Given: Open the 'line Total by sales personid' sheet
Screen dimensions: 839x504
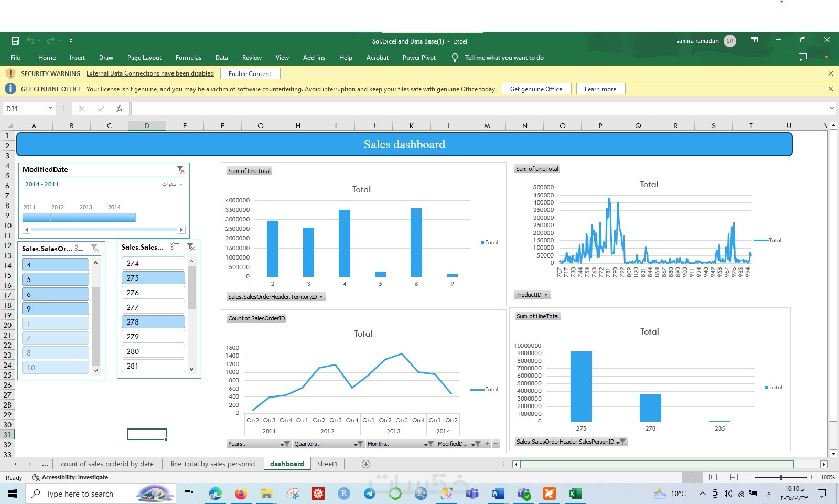Looking at the screenshot, I should tap(213, 464).
